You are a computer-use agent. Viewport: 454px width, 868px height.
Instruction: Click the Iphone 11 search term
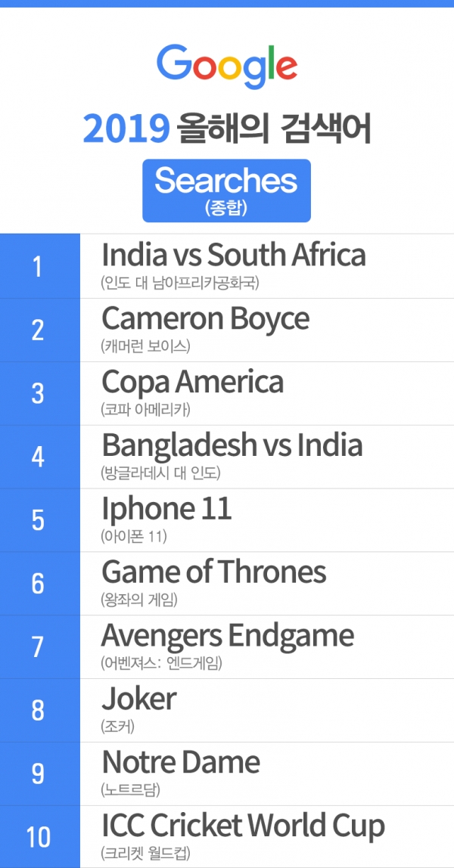tap(166, 508)
